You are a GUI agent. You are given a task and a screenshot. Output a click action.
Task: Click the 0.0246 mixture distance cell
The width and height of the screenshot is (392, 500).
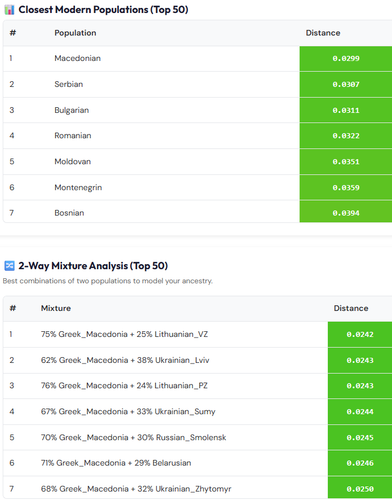click(x=360, y=463)
